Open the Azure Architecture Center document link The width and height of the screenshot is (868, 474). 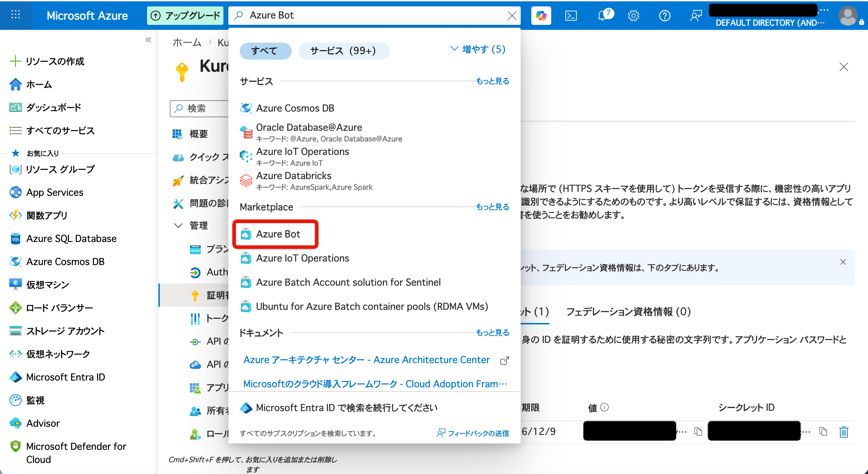pyautogui.click(x=366, y=360)
